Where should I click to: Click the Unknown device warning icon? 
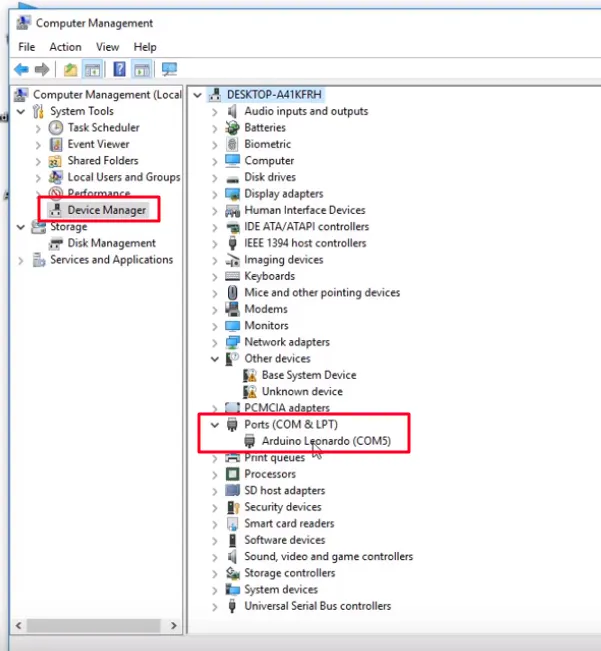pos(250,392)
